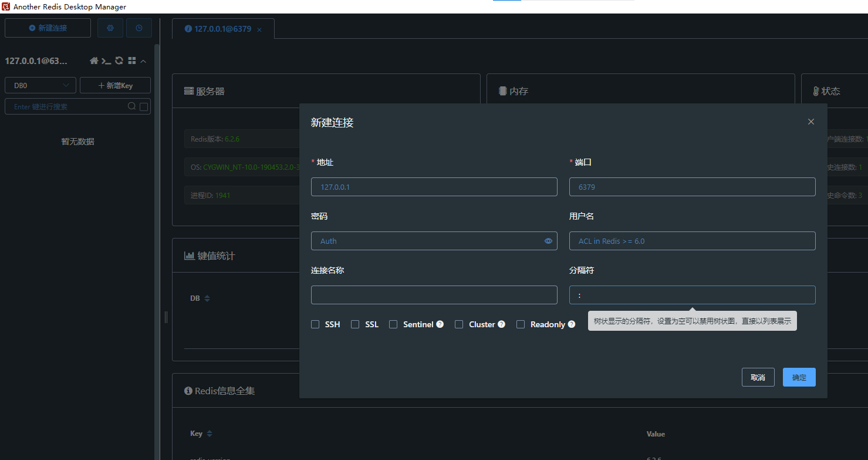Open grid menu icon for connection
This screenshot has width=868, height=460.
132,61
